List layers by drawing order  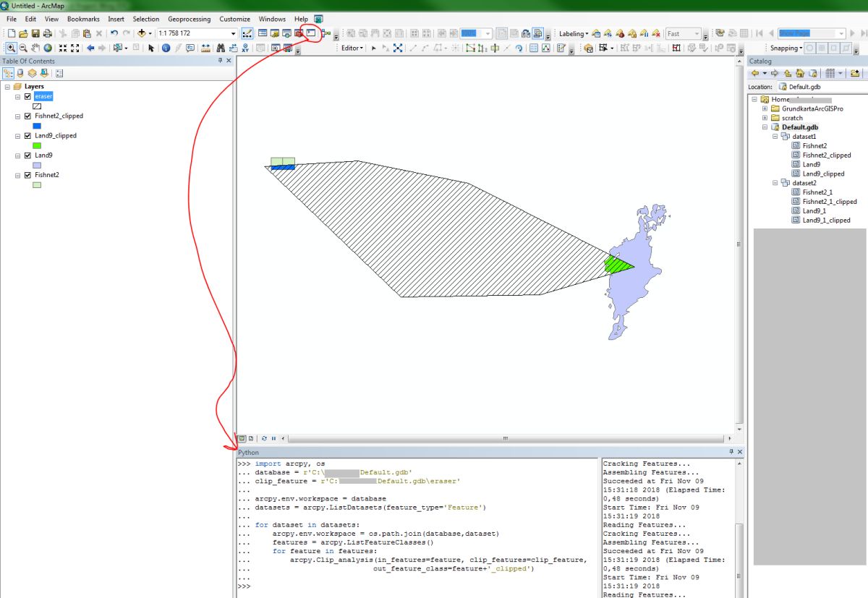[x=7, y=73]
